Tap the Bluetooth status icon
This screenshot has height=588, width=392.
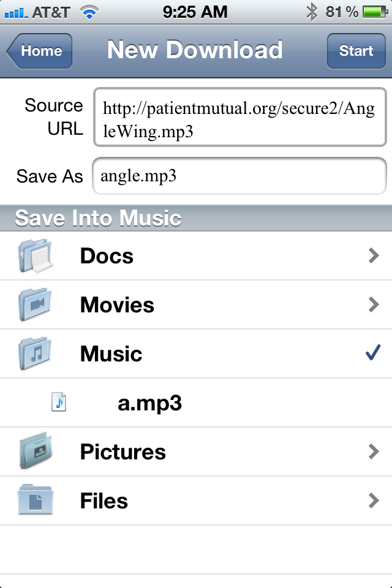coord(312,12)
